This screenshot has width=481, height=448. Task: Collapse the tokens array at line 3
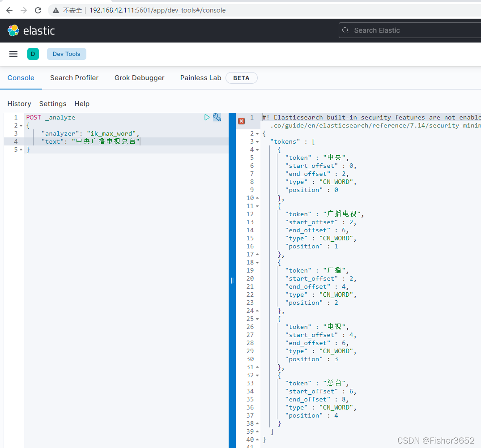coord(257,141)
